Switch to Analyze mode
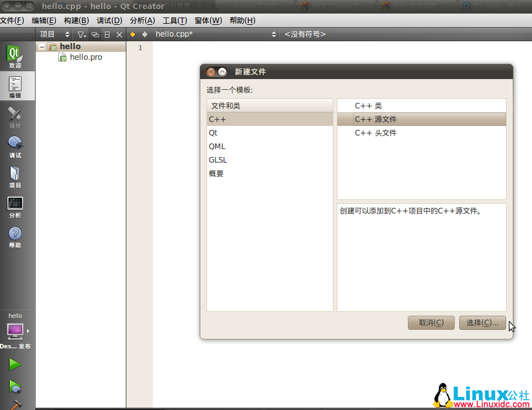The width and height of the screenshot is (532, 410). 14,206
